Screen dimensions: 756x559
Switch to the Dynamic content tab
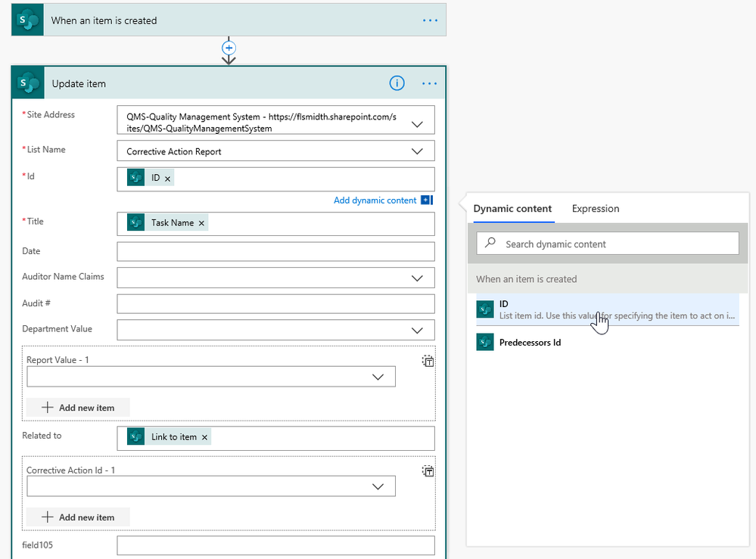(x=512, y=209)
